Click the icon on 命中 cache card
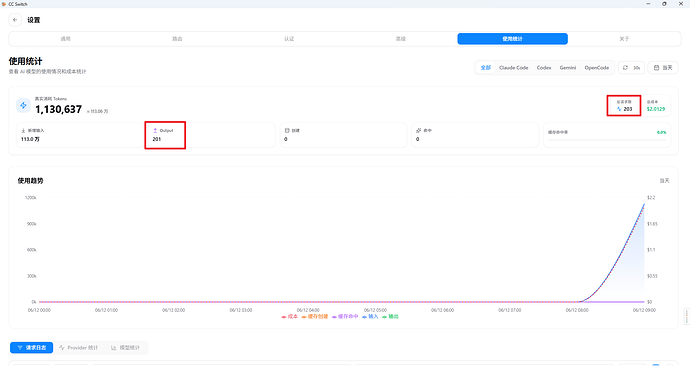 pos(418,131)
